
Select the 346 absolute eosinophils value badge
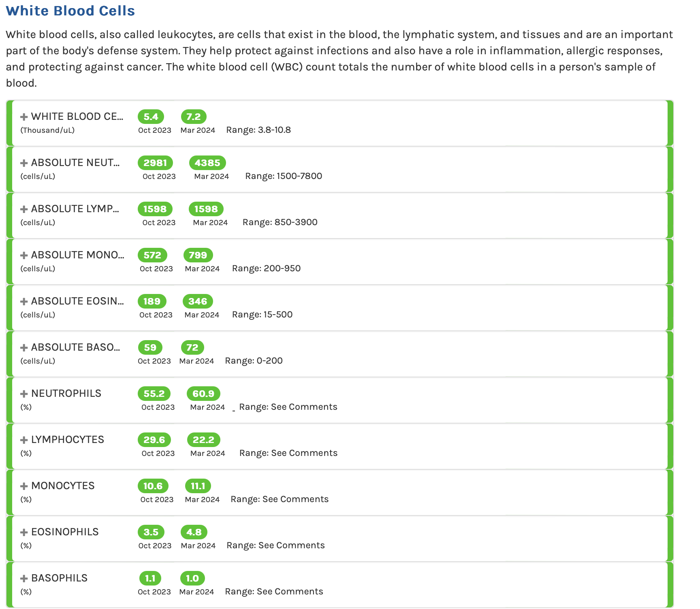coord(198,301)
